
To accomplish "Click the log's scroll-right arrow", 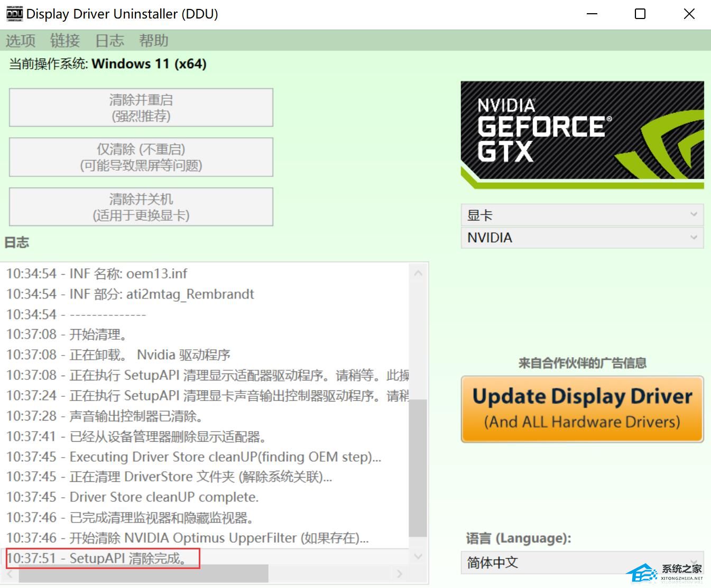I will [x=400, y=574].
